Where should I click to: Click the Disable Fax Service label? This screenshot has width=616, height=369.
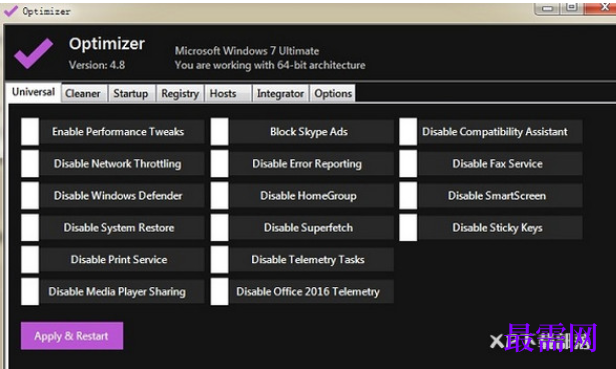click(x=500, y=163)
